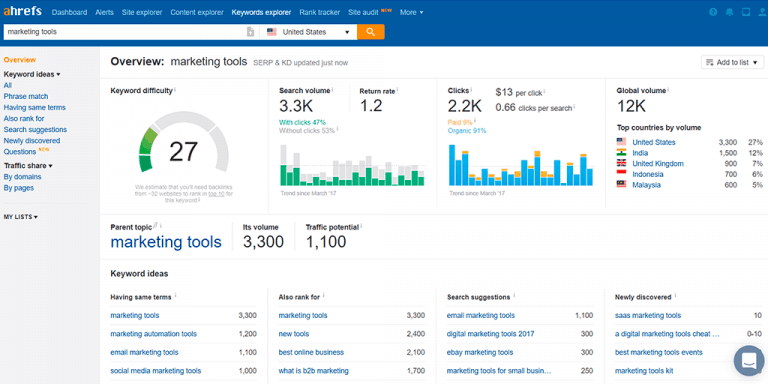The width and height of the screenshot is (768, 384).
Task: Open the user account icon
Action: 762,12
